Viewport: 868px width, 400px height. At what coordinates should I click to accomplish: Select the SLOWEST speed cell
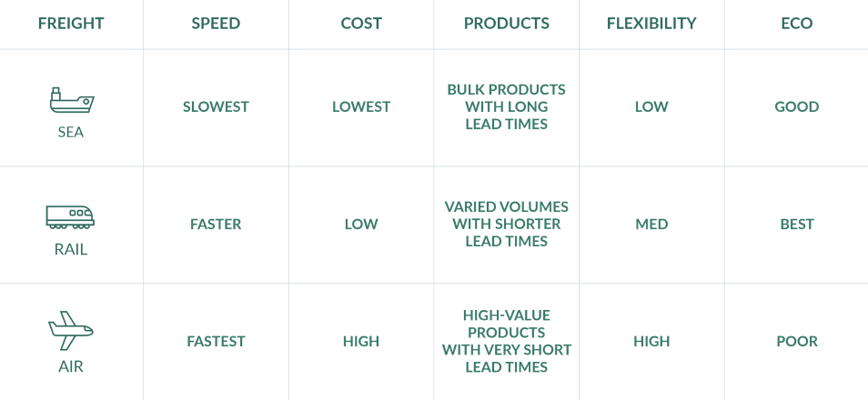tap(216, 106)
